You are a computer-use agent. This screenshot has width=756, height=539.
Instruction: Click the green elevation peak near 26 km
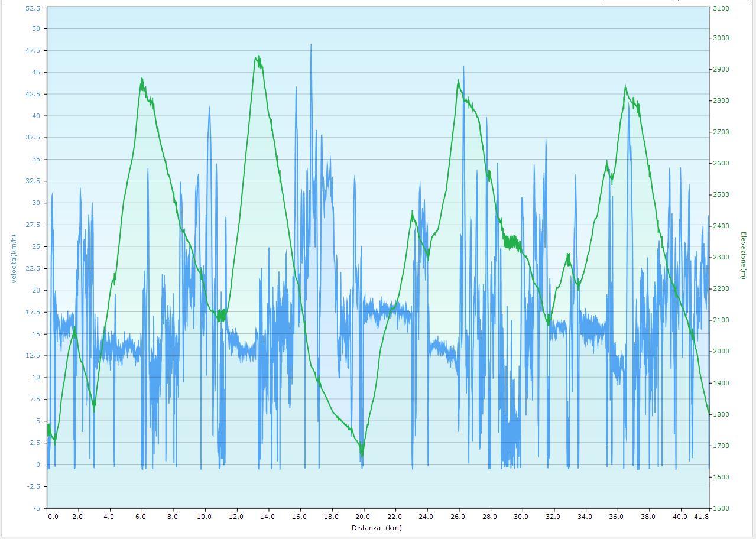coord(458,82)
